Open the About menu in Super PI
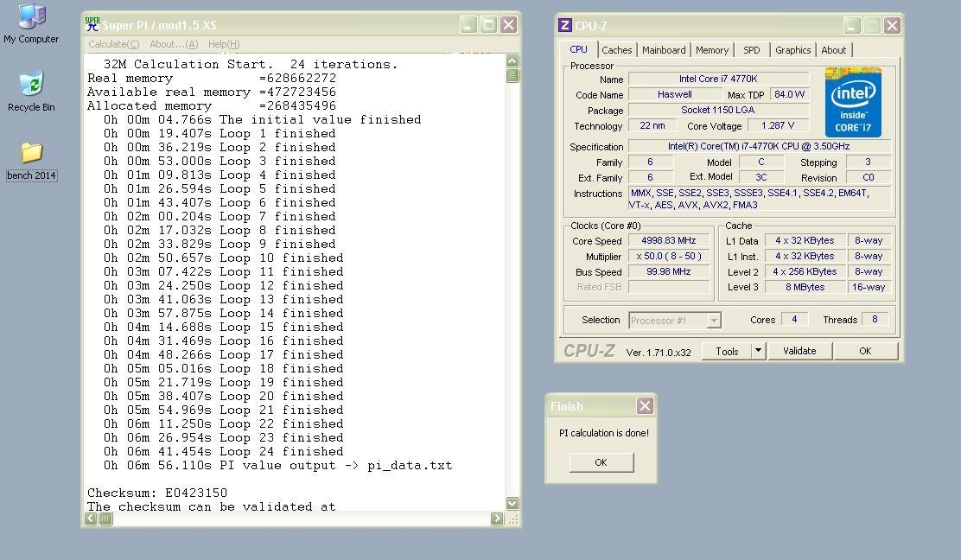This screenshot has height=560, width=961. tap(174, 44)
